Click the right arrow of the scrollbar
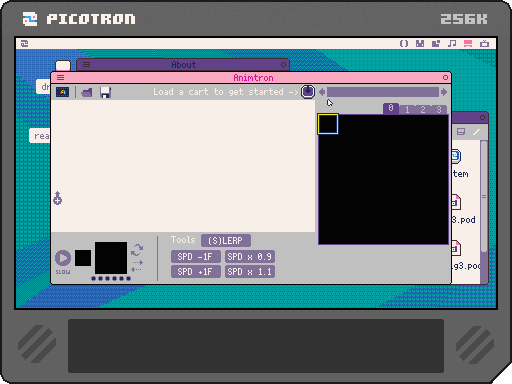The image size is (512, 384). (x=444, y=92)
